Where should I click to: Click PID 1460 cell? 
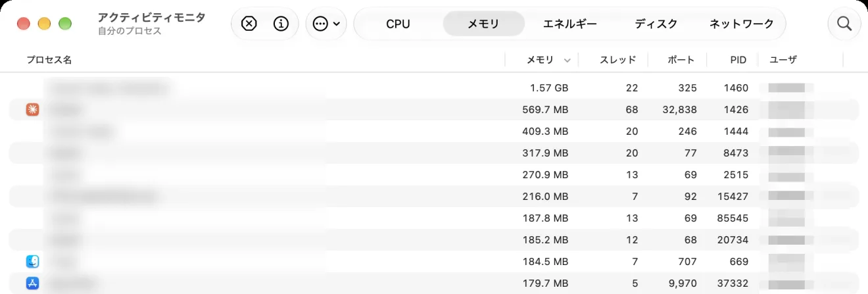click(x=736, y=87)
